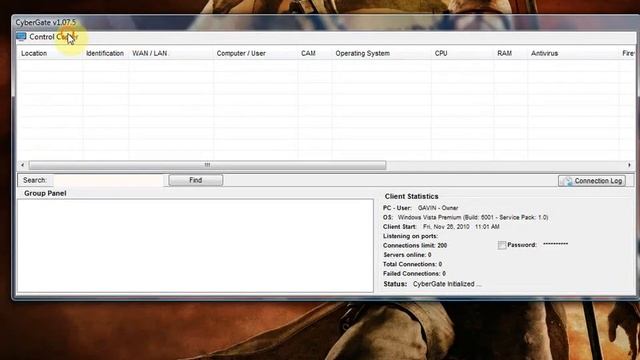Click the Connection Log icon
The width and height of the screenshot is (640, 360).
567,181
